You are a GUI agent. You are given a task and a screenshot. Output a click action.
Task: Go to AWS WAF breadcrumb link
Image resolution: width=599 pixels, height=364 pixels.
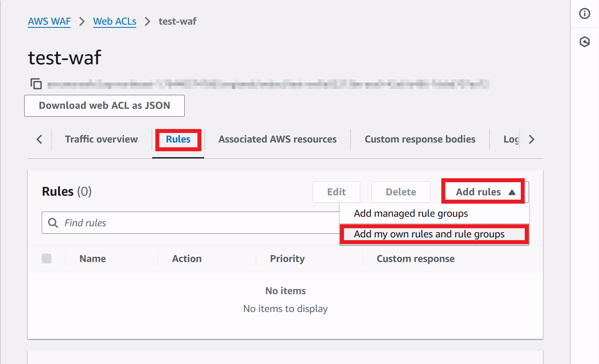[x=49, y=21]
